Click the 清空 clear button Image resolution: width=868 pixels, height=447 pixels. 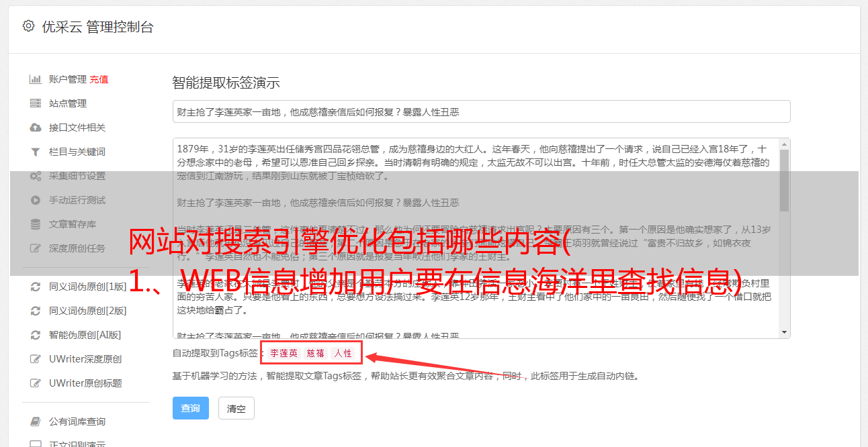pos(236,408)
